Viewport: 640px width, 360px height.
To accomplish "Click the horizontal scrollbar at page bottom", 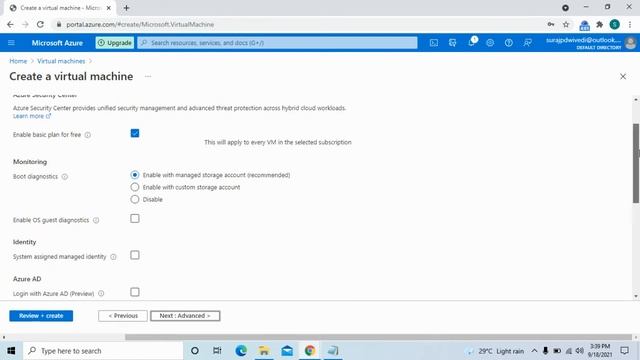I will (x=378, y=337).
